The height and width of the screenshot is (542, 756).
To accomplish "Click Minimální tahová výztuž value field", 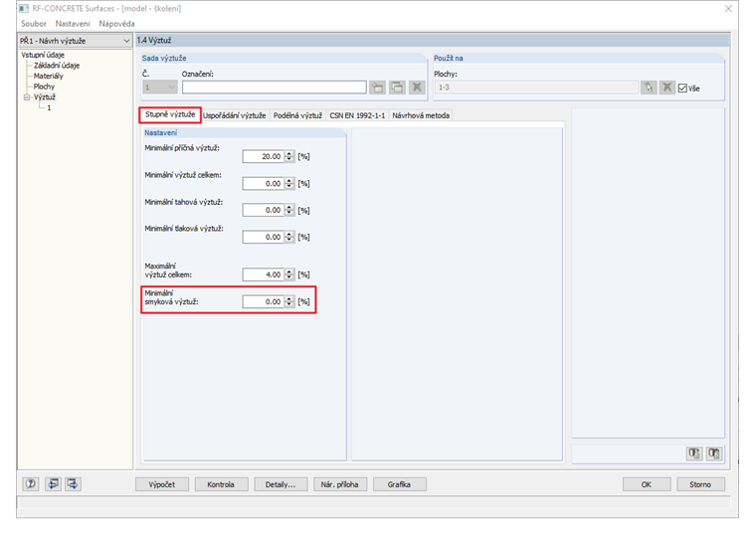I will [x=264, y=210].
